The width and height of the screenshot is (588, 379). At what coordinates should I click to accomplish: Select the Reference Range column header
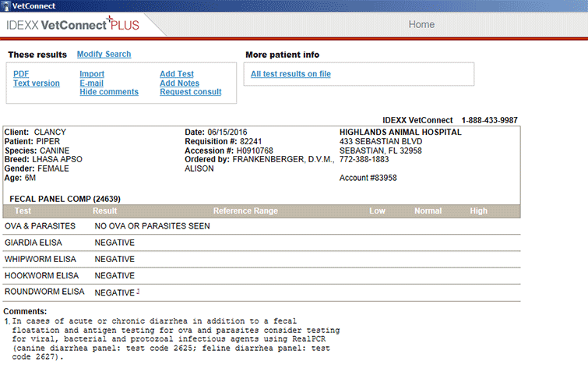tap(245, 211)
